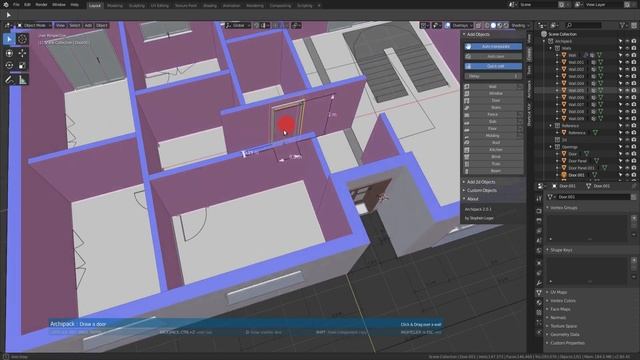Toggle visibility eye for Reference object

628,133
